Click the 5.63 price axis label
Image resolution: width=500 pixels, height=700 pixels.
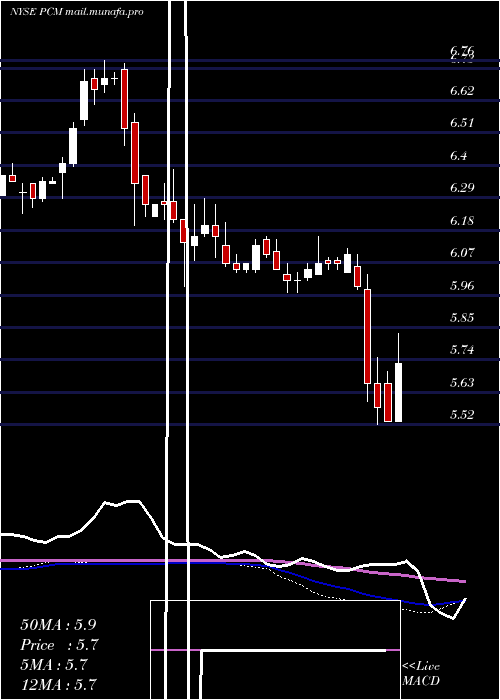click(462, 383)
